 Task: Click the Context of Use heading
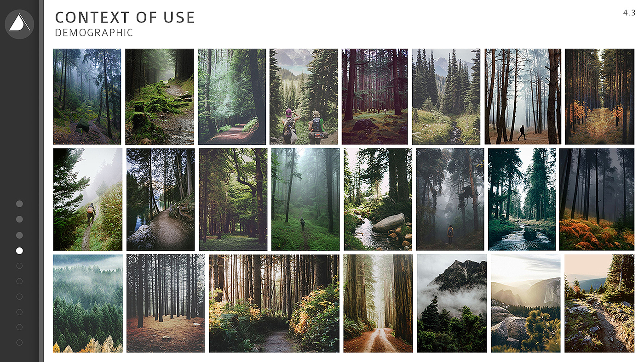[125, 17]
